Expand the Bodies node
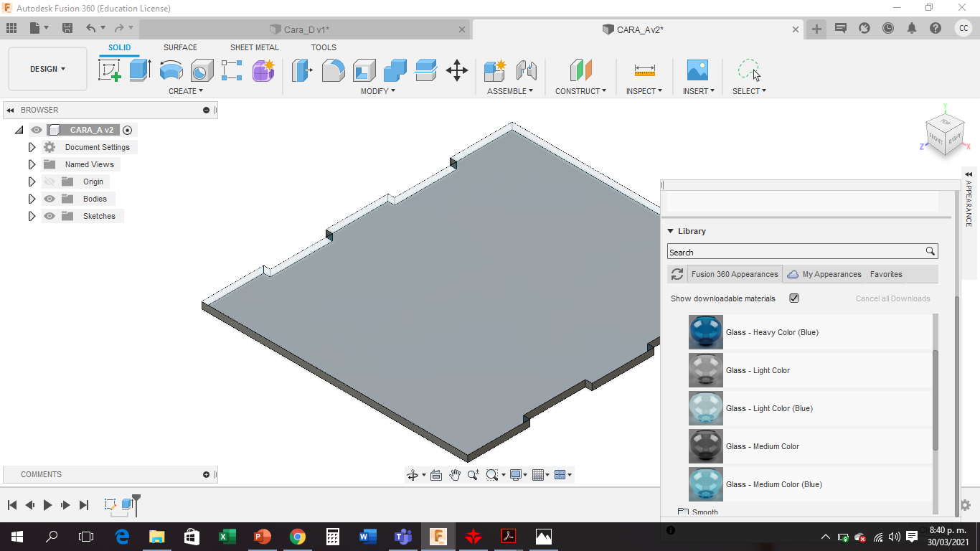 [32, 199]
